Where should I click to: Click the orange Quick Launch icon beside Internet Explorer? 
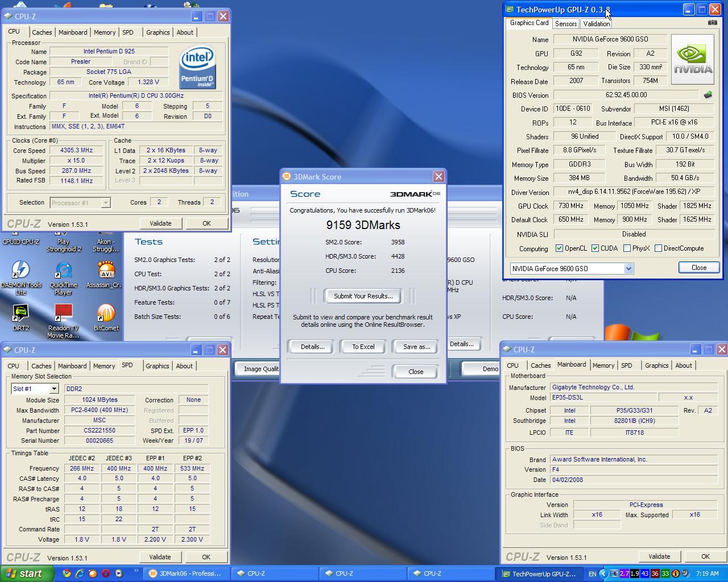93,573
